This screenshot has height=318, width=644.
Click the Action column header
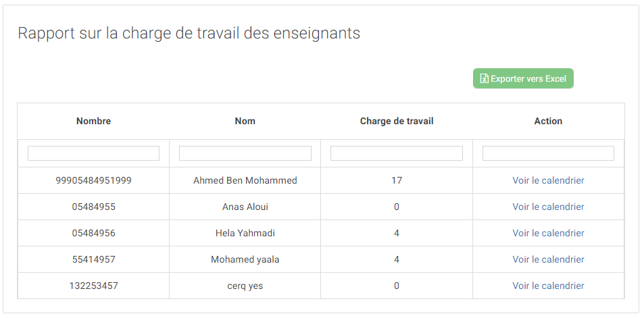click(548, 121)
